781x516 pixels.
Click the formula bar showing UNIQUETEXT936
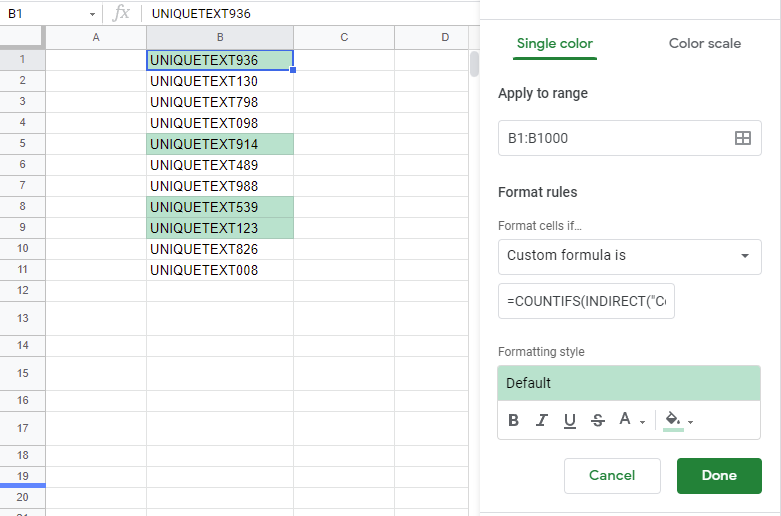[311, 13]
